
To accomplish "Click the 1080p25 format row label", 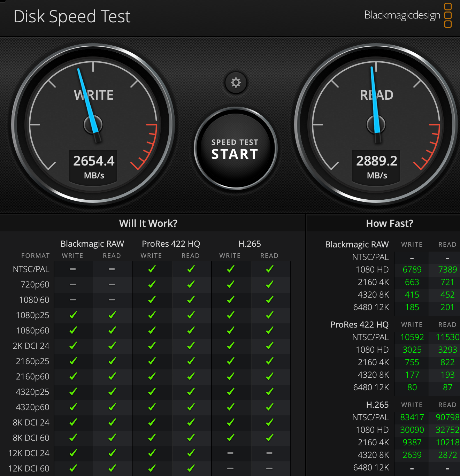I will 33,315.
